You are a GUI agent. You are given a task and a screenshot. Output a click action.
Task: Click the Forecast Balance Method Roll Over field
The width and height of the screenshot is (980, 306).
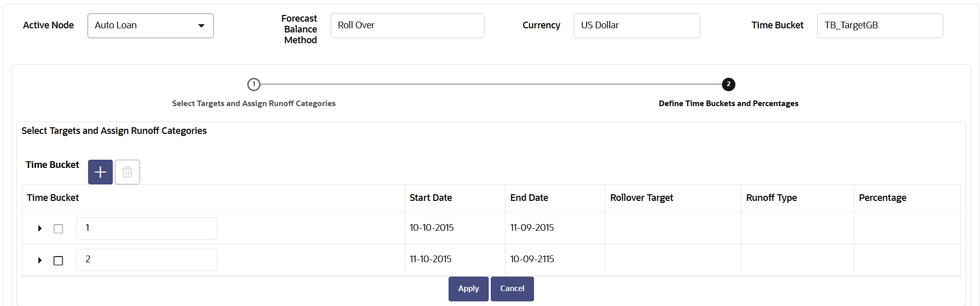point(407,26)
